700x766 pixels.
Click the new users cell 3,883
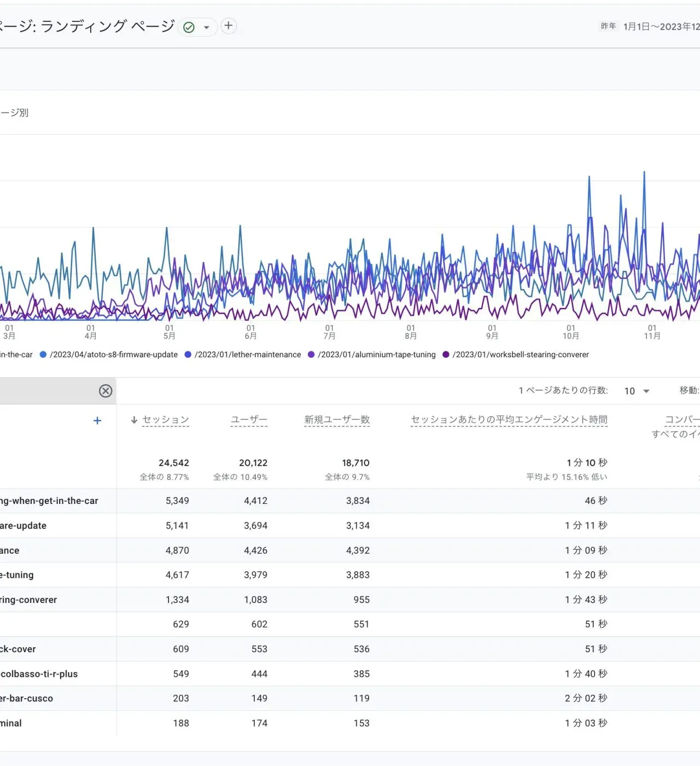[358, 575]
